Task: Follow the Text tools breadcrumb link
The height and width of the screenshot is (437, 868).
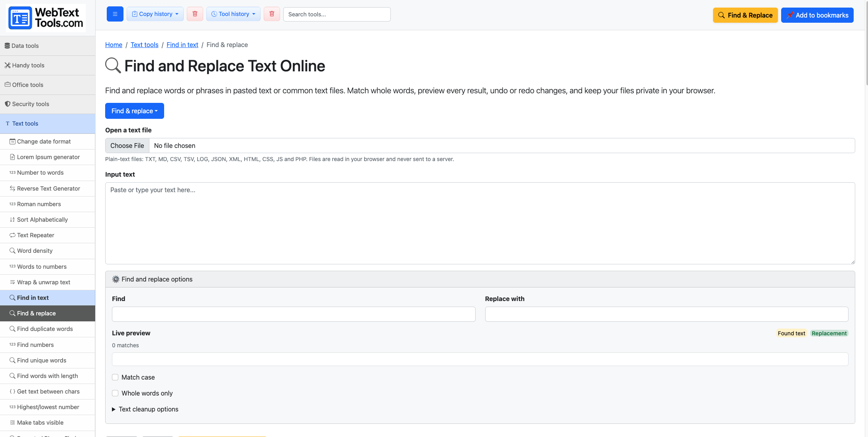Action: [145, 45]
